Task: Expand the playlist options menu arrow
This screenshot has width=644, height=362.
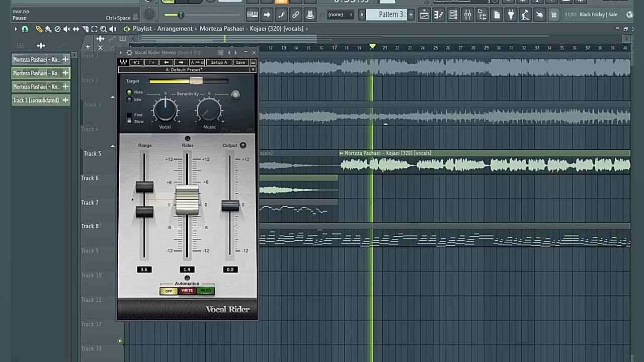Action: (16, 29)
